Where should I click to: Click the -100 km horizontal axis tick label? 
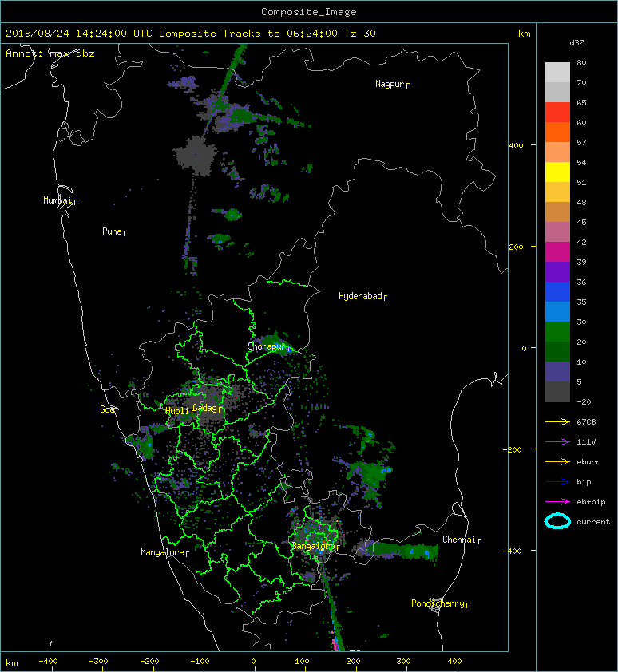coord(200,662)
